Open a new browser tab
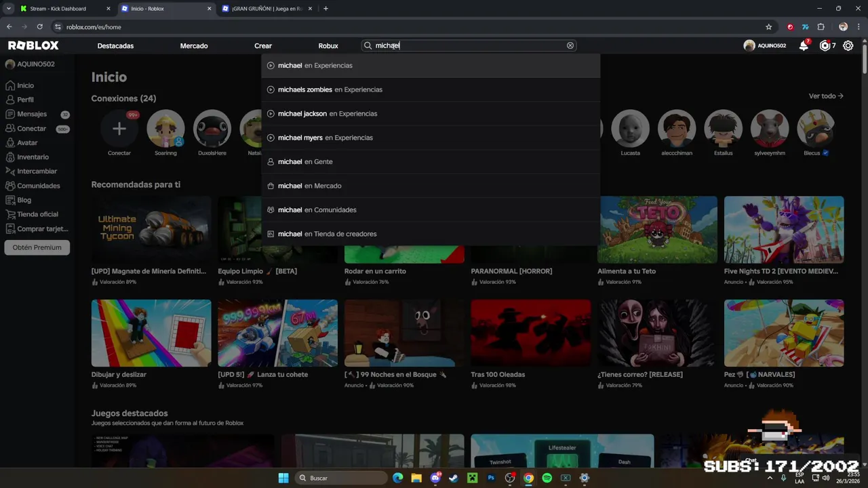Viewport: 868px width, 488px height. point(325,9)
